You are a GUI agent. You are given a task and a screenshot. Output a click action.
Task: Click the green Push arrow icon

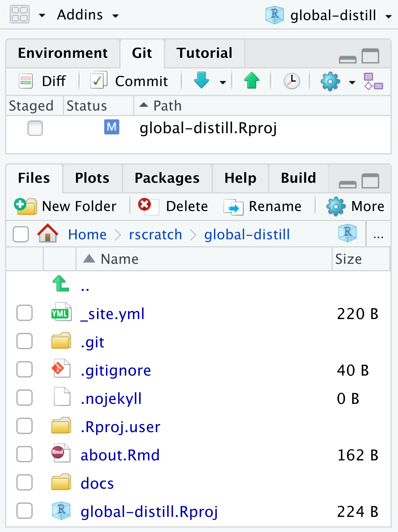[251, 81]
